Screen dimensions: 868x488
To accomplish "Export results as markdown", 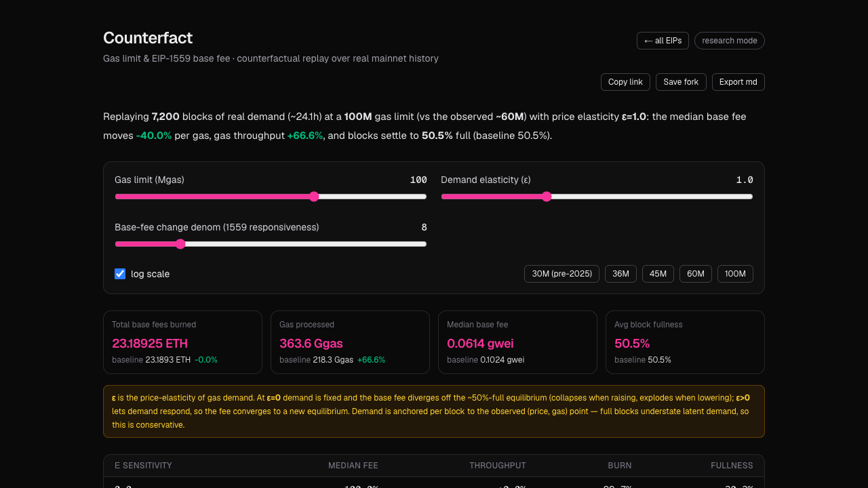I will (738, 82).
